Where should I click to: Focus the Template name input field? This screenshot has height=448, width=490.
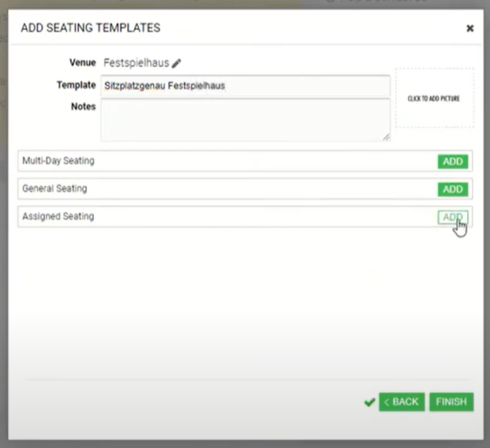click(245, 85)
